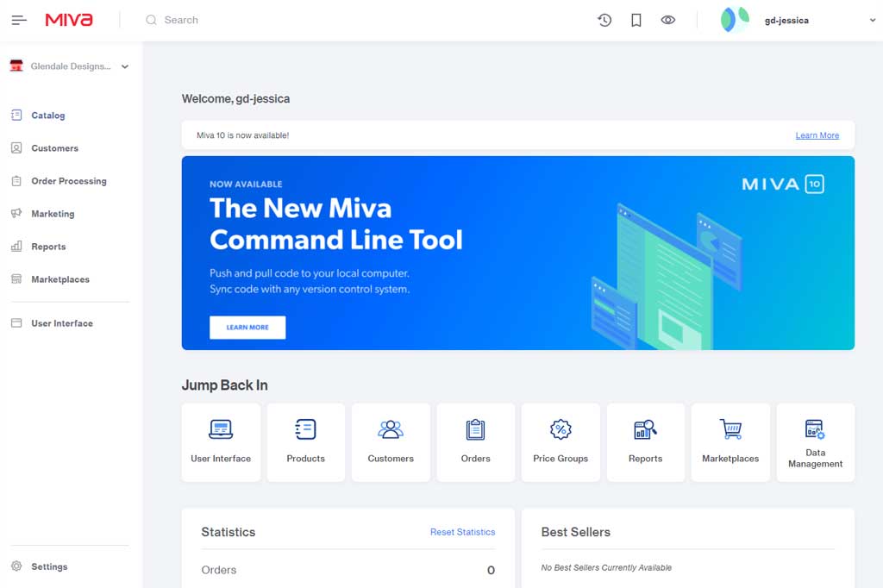Open the Price Groups percent badge icon

click(x=560, y=429)
